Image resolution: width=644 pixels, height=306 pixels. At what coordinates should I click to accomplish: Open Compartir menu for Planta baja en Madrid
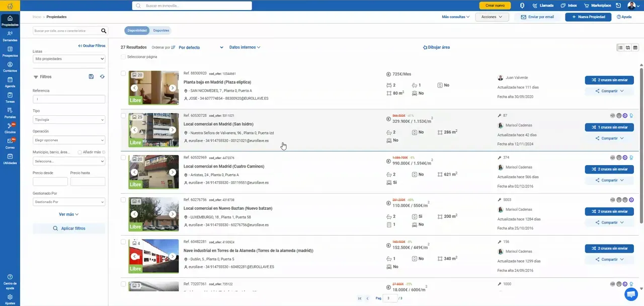(609, 91)
